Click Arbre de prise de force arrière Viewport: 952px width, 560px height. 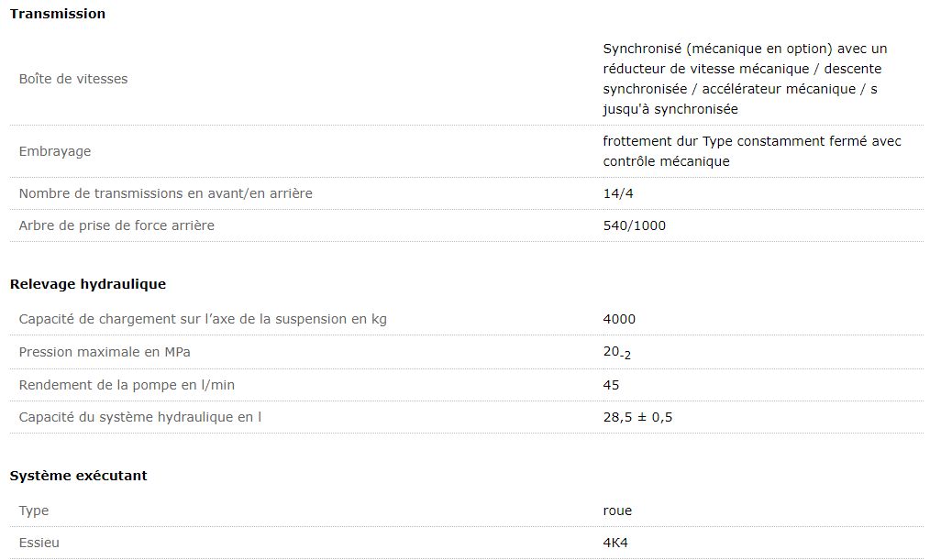(x=116, y=225)
